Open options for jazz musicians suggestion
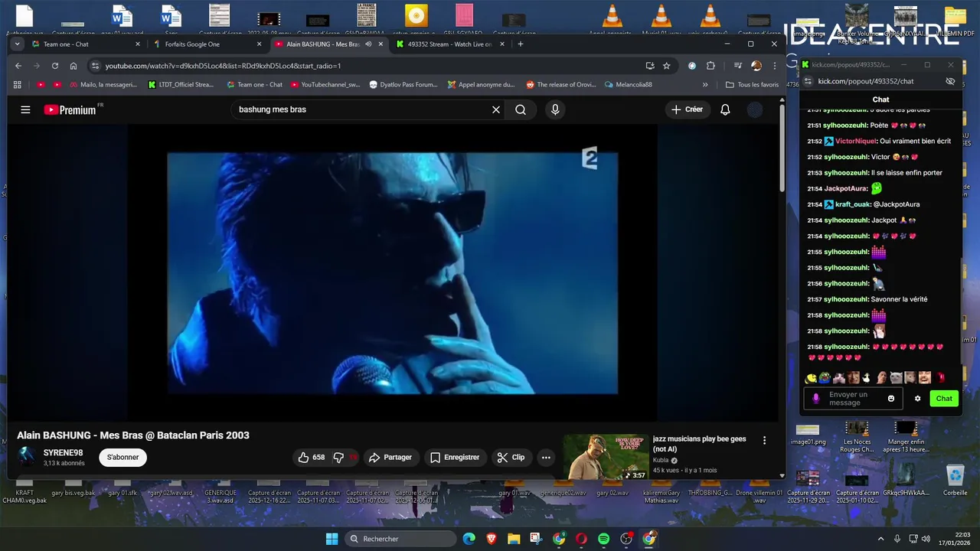Image resolution: width=980 pixels, height=551 pixels. tap(764, 440)
